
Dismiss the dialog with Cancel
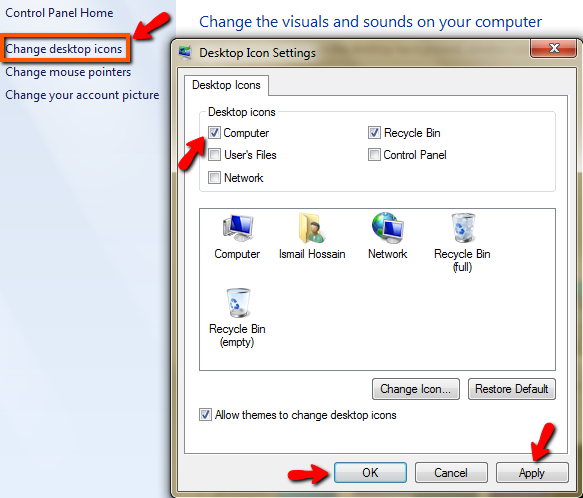click(451, 473)
